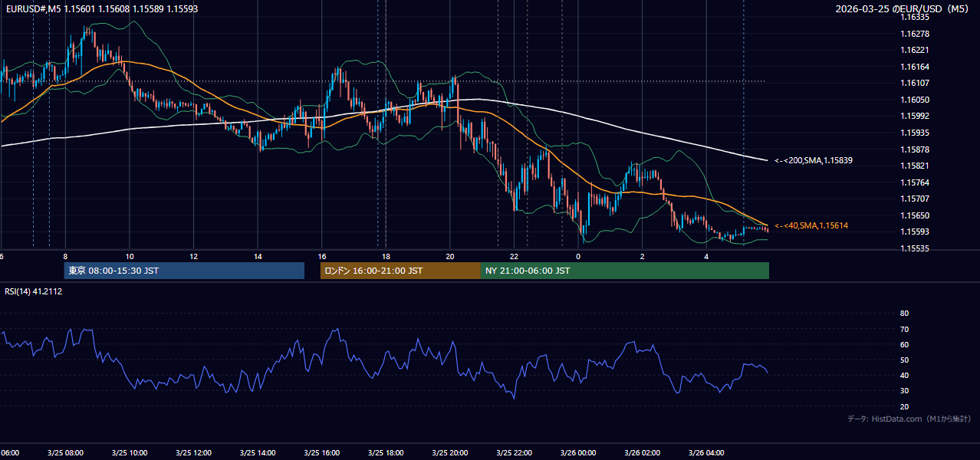Click the 3/25 12:00 bottom time label

193,452
